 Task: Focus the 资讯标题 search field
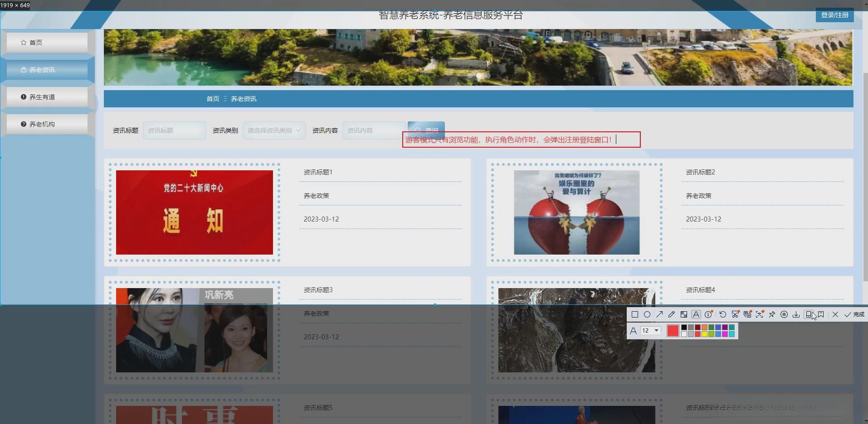pyautogui.click(x=175, y=130)
